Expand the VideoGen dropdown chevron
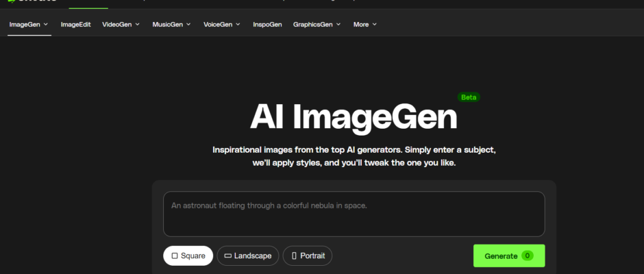644x274 pixels. (x=138, y=25)
